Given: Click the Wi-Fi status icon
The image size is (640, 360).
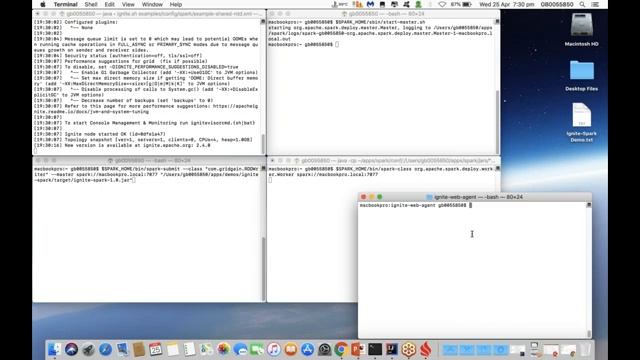Looking at the screenshot, I should pyautogui.click(x=442, y=4).
